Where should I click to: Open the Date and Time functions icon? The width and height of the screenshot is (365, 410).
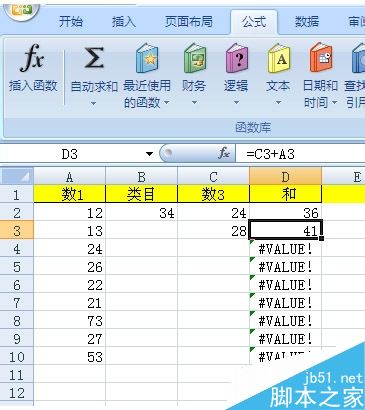click(321, 58)
